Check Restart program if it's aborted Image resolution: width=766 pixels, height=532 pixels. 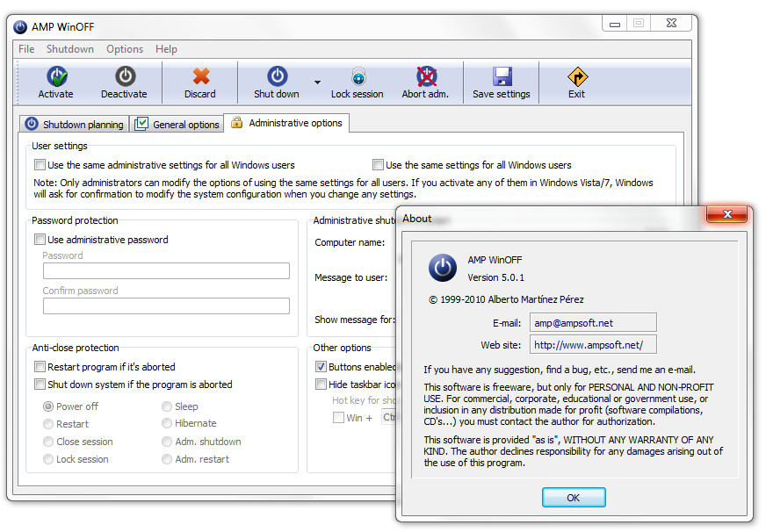[40, 367]
